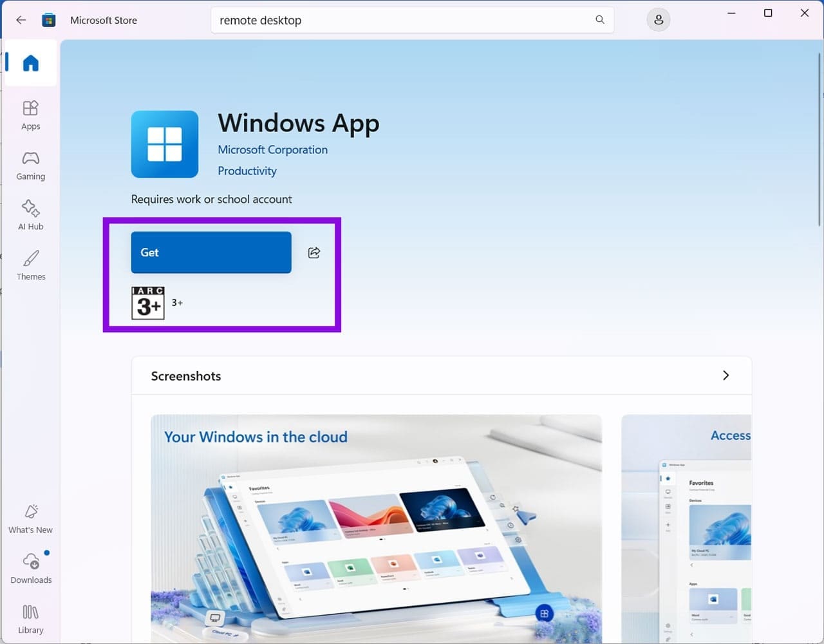Screen dimensions: 824x644
Task: Open What's New in sidebar
Action: coord(31,519)
